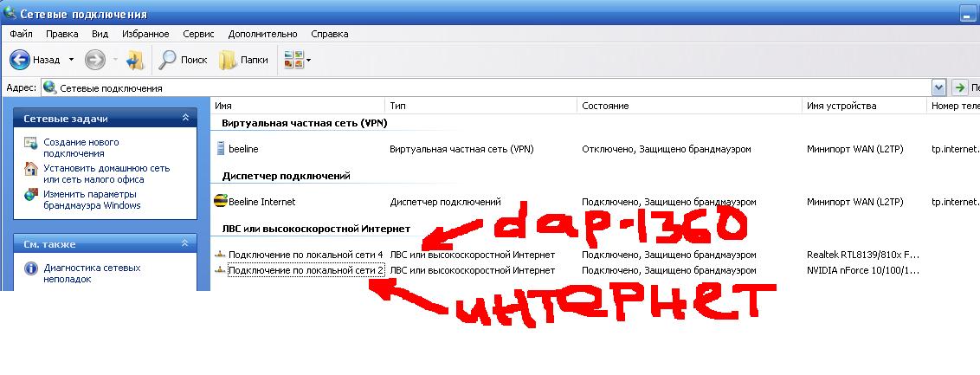Click Подключено status of Beeline Internet
Screen dimensions: 980x375
[x=668, y=202]
